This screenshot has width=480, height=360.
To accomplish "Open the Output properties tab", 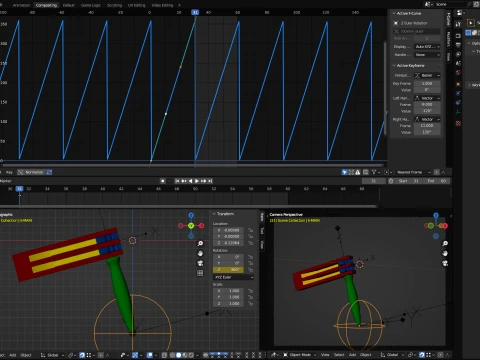I will click(458, 45).
